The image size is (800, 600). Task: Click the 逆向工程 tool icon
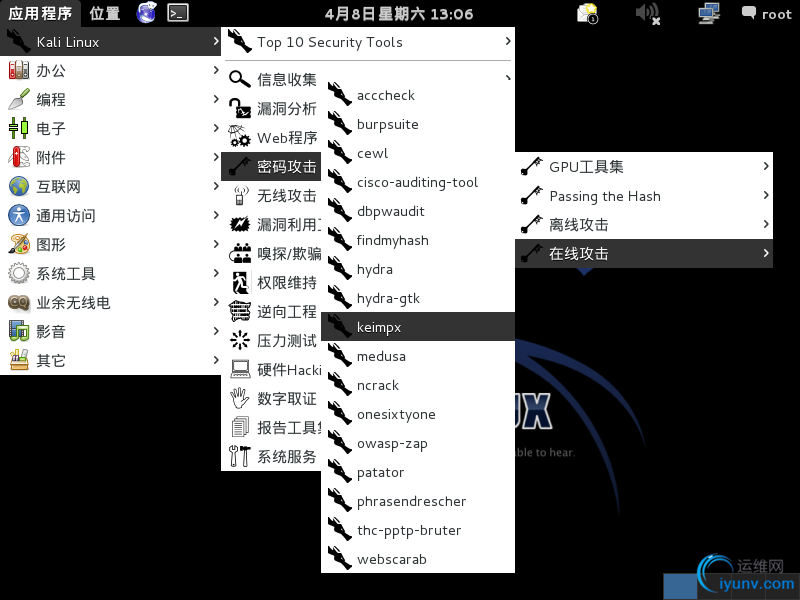[240, 311]
